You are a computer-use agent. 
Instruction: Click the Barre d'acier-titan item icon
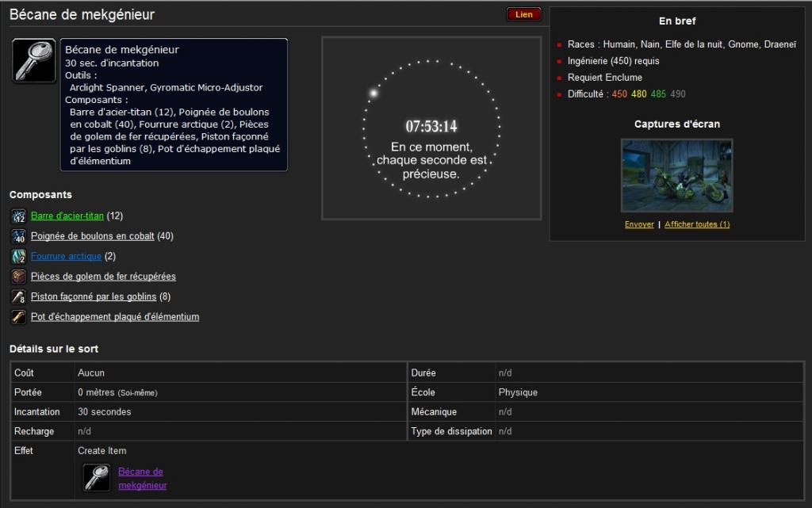tap(19, 216)
